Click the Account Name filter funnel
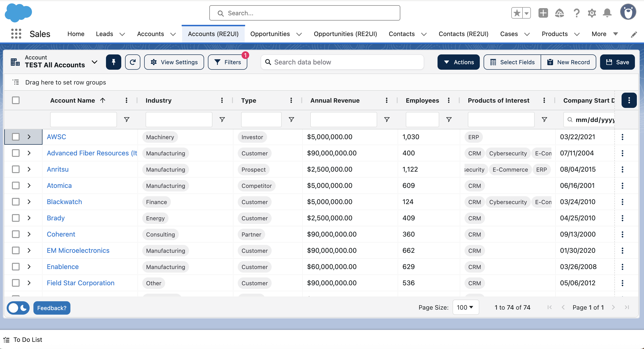 pyautogui.click(x=127, y=120)
